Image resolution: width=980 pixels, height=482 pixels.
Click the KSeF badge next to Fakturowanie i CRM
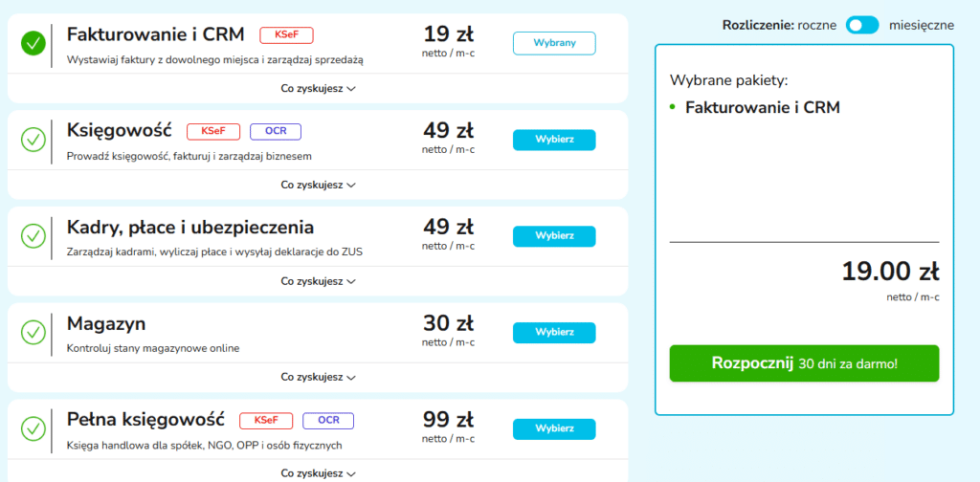(286, 35)
